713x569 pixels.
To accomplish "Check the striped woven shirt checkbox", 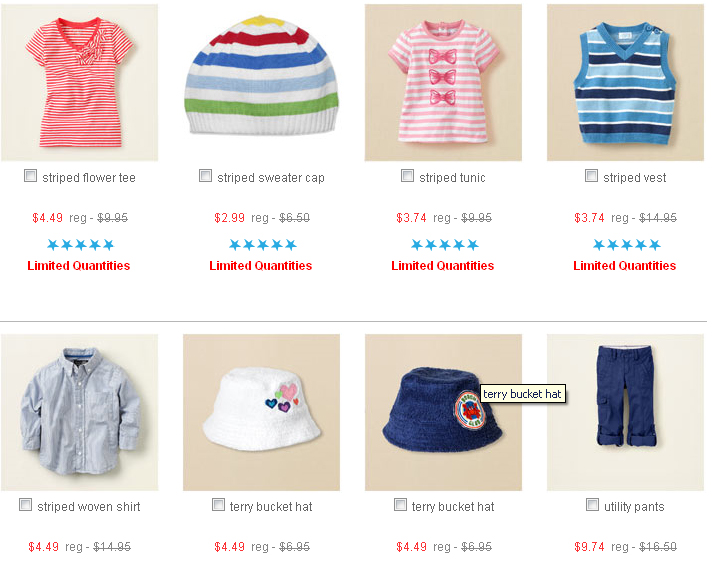I will (x=25, y=505).
